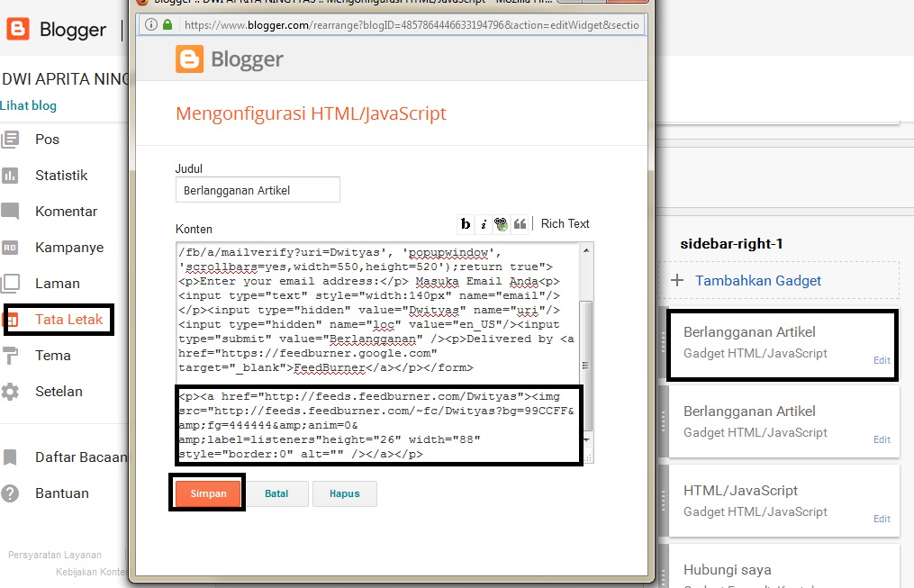Click the Bantuan question mark icon
This screenshot has width=914, height=588.
[x=10, y=493]
